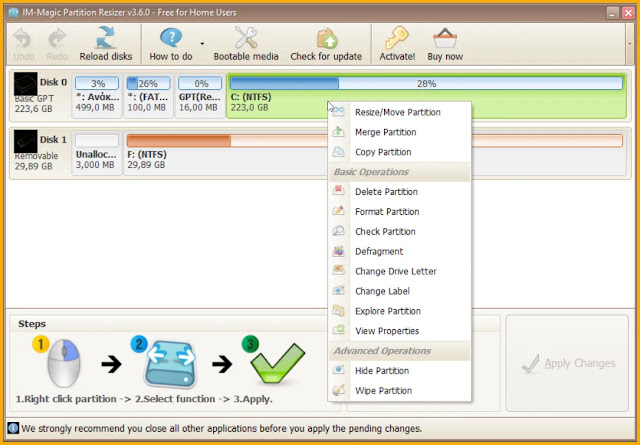Viewport: 640px width, 445px height.
Task: Click the Change Drive Letter icon
Action: (x=338, y=270)
